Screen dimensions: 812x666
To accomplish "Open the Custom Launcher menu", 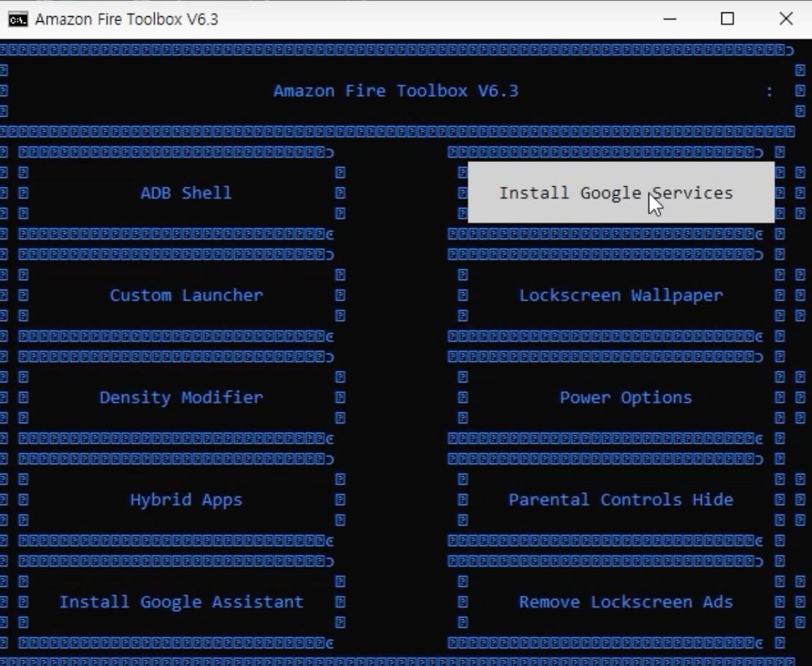I will pyautogui.click(x=186, y=295).
